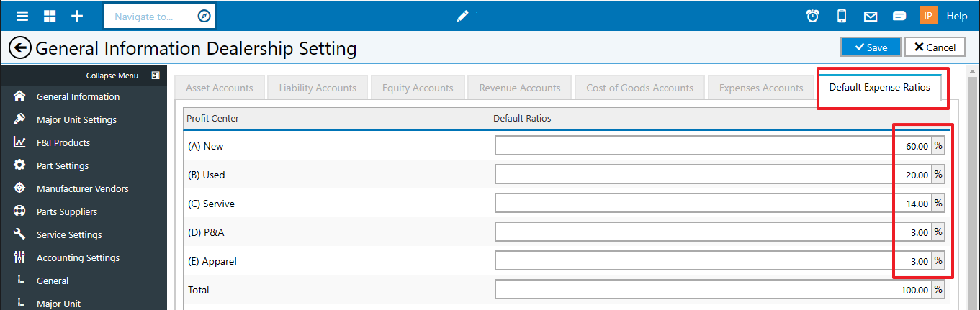
Task: Open the alarm clock reminders icon
Action: point(812,16)
